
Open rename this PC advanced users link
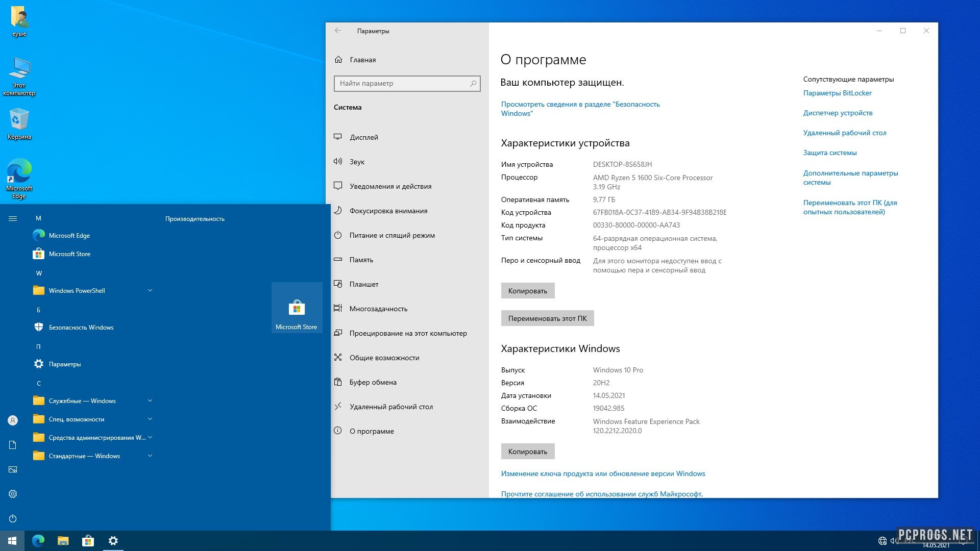[850, 207]
